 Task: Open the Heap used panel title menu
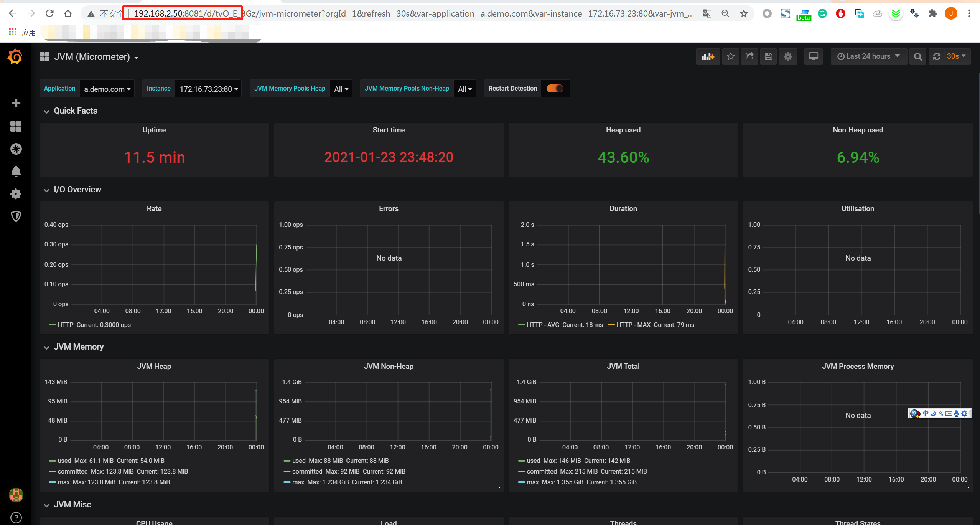click(623, 130)
